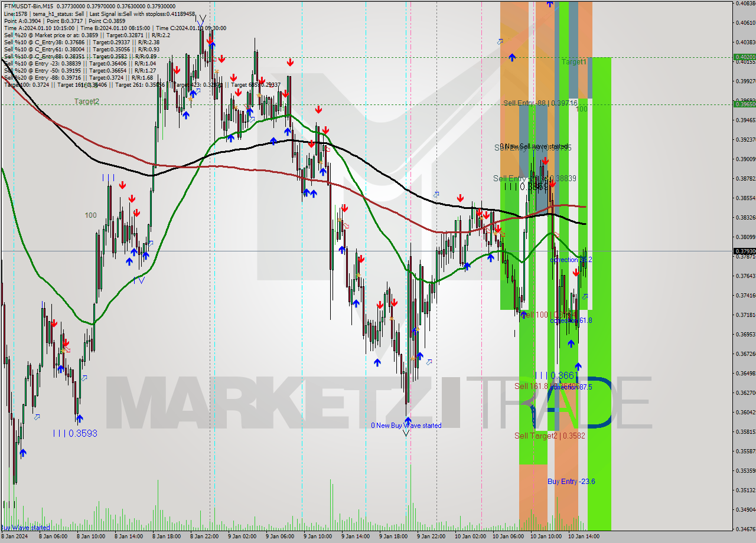The image size is (756, 543).
Task: Click the 'Sell %20 @ Entry -50: 0.39195' line
Action: pos(80,70)
